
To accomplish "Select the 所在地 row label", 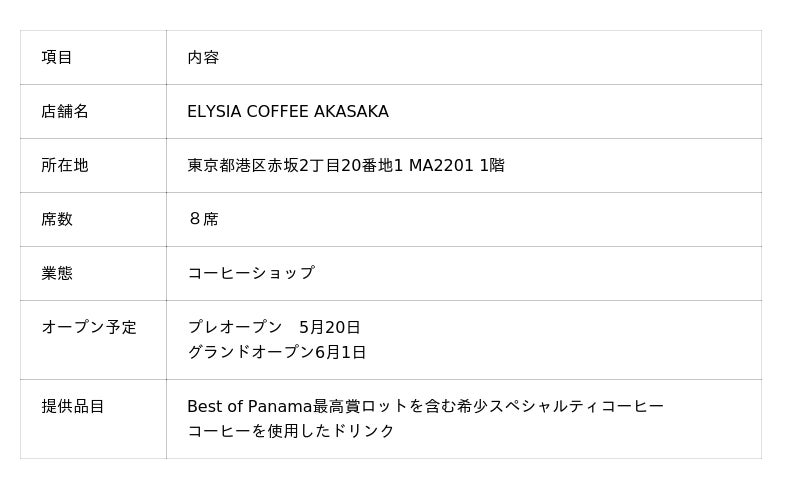I will click(x=65, y=165).
